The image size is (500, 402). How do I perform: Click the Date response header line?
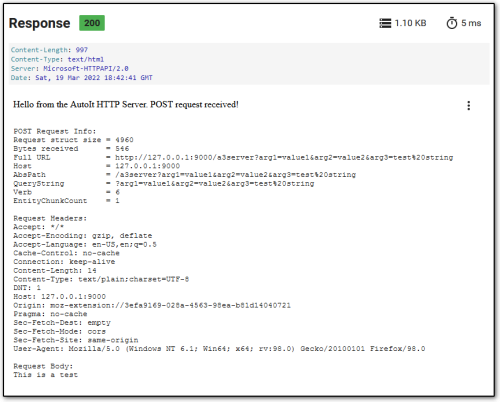(x=82, y=78)
